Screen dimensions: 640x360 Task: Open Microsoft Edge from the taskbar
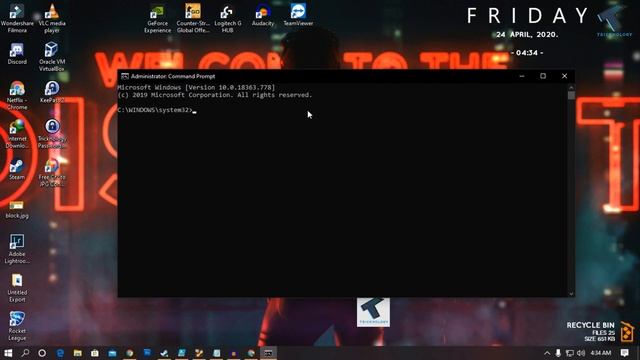60,353
